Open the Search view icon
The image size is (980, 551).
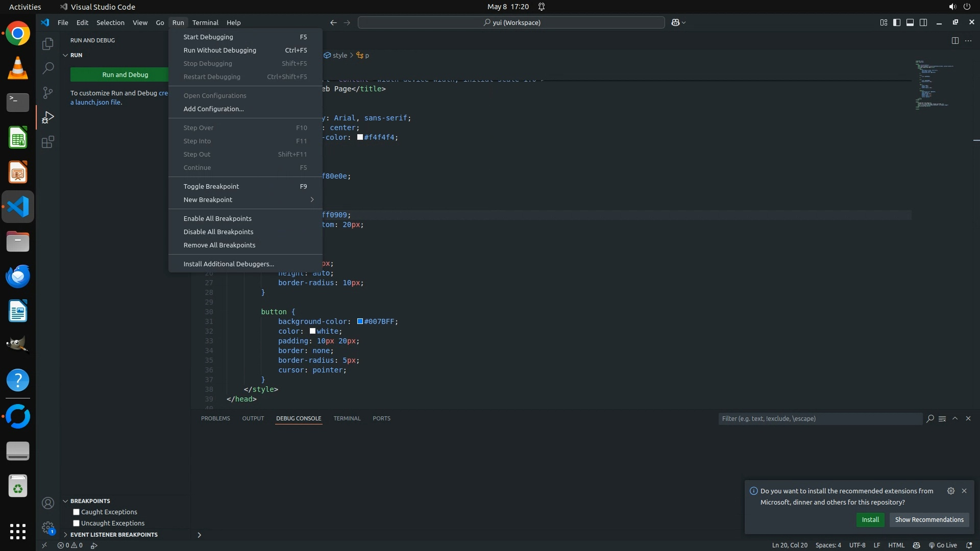point(48,68)
